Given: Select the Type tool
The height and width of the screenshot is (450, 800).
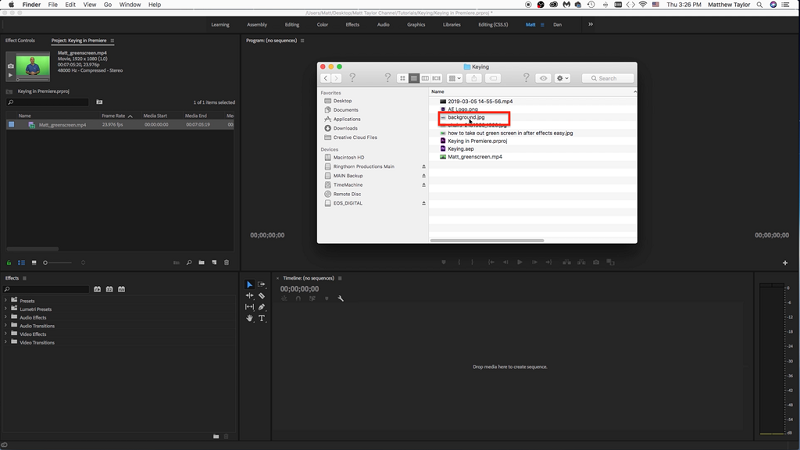Looking at the screenshot, I should coord(262,318).
